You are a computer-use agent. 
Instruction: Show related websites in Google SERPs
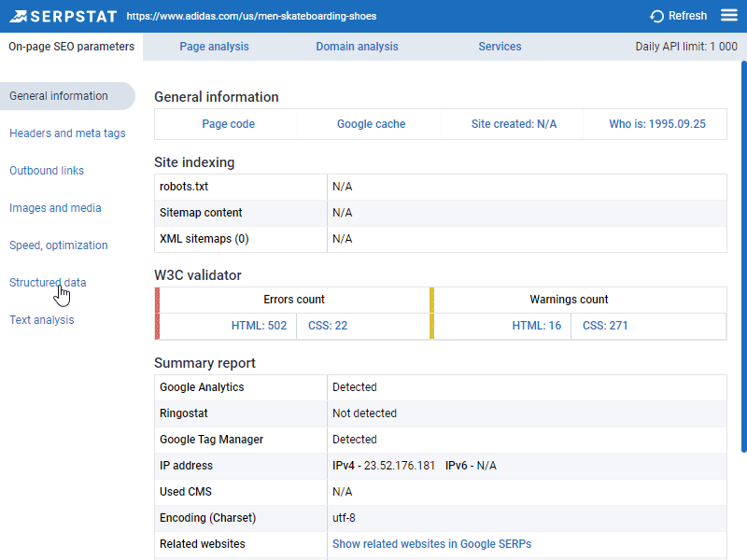(x=431, y=544)
